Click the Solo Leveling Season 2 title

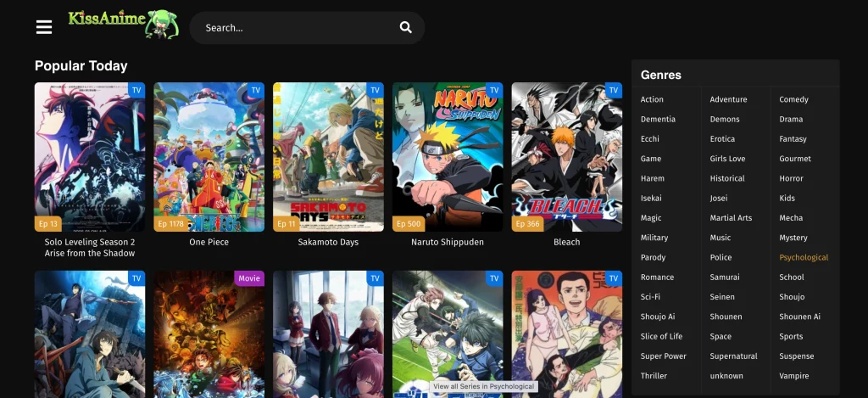pos(90,248)
